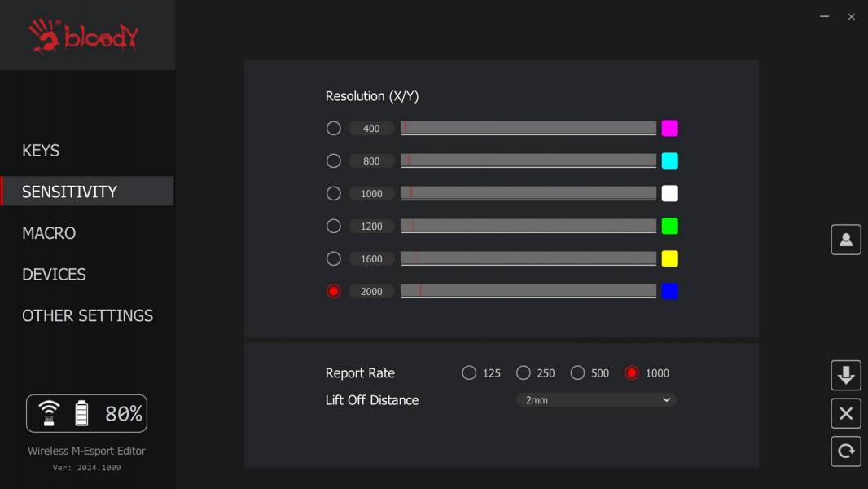Click the battery level icon
This screenshot has width=868, height=489.
(81, 413)
